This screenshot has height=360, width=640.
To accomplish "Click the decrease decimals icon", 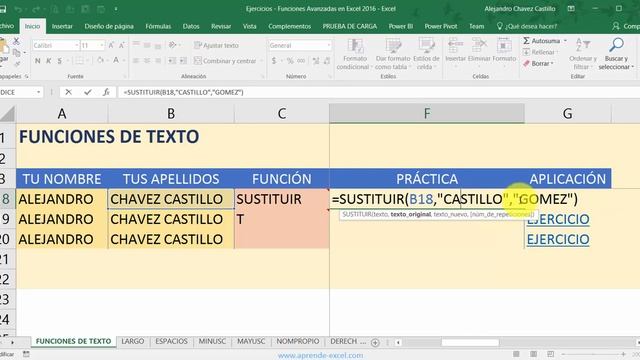I will (327, 61).
